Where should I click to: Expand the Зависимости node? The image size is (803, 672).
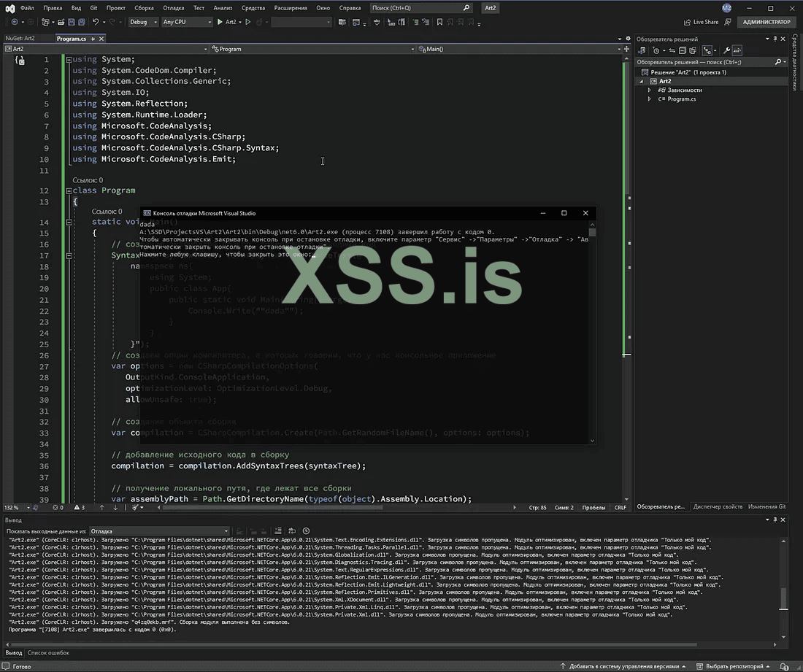pyautogui.click(x=650, y=90)
